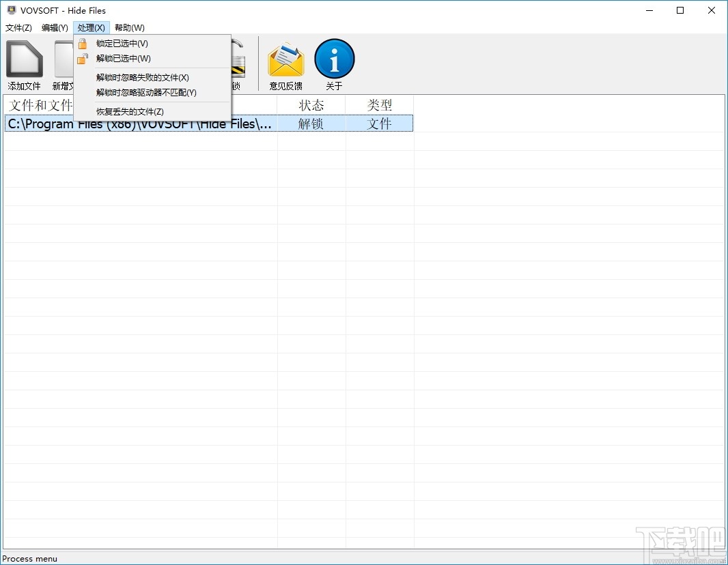Select 解锁已选中 from the Process menu
The width and height of the screenshot is (728, 565).
coord(123,58)
